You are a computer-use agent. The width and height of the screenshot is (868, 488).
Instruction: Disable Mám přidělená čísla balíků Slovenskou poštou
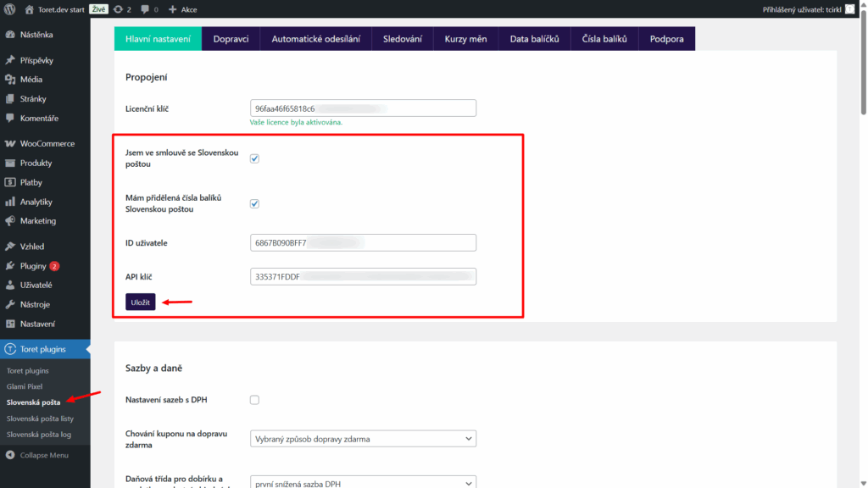(x=254, y=203)
